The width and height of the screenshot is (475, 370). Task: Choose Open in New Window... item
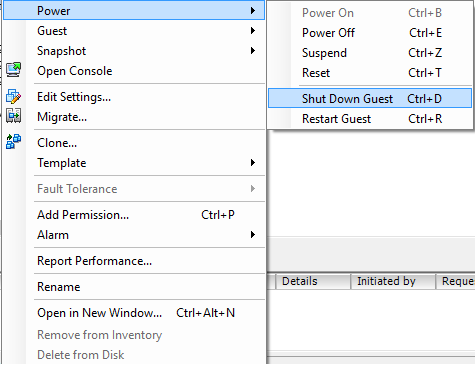(134, 313)
